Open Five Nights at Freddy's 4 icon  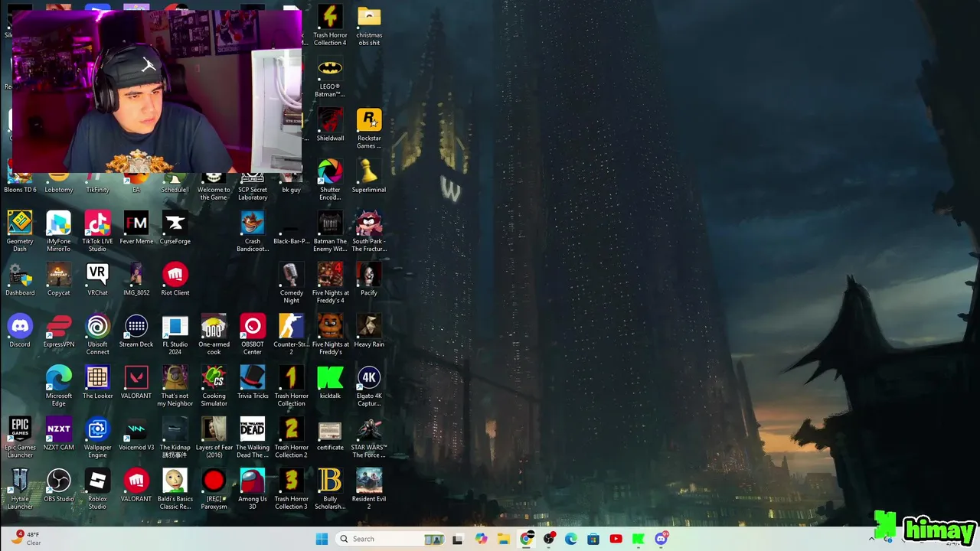(x=330, y=282)
